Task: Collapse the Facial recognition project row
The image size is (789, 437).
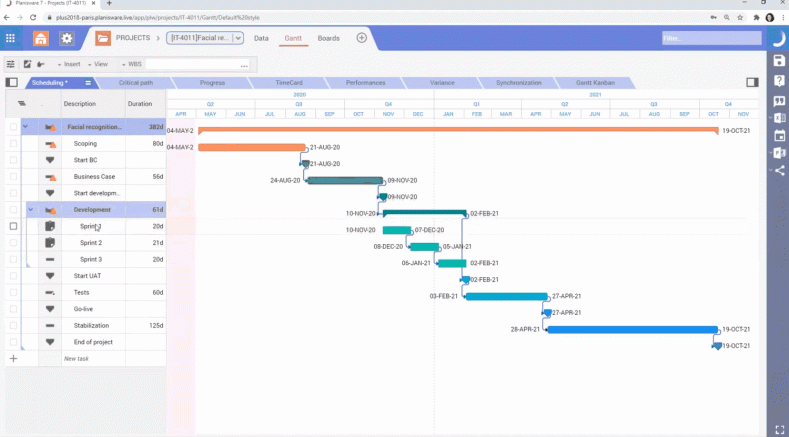Action: pyautogui.click(x=25, y=127)
